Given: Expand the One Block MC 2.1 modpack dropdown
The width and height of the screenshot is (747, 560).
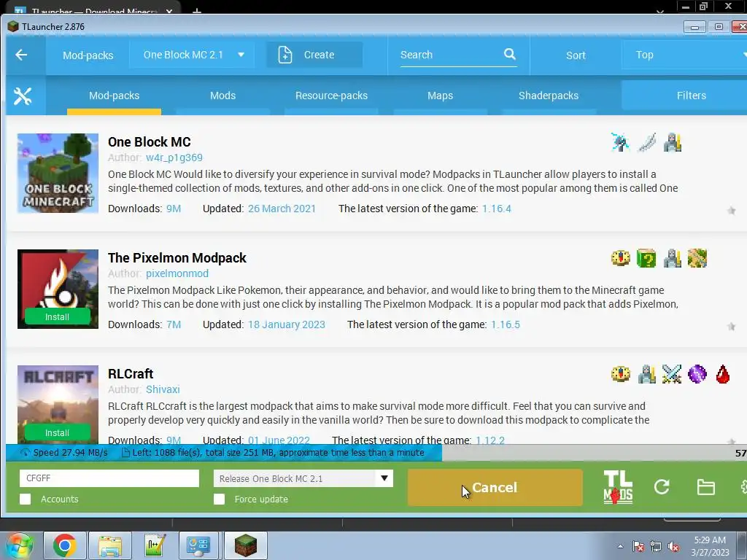Looking at the screenshot, I should coord(192,55).
